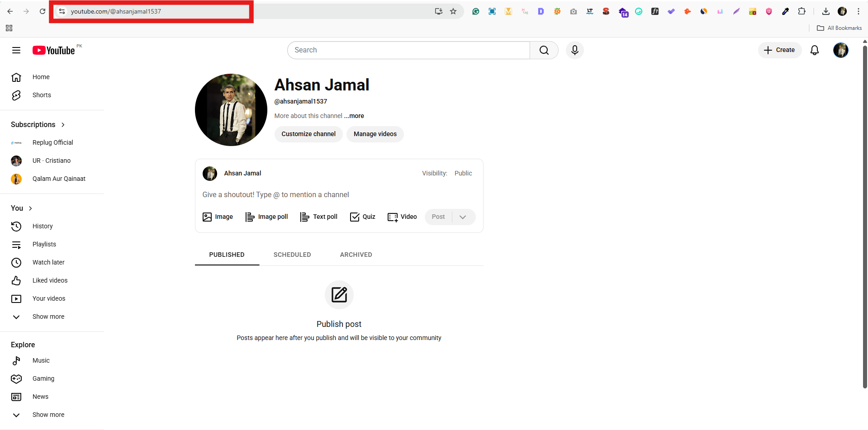Attach a Video to the post
868x430 pixels.
[x=402, y=217]
